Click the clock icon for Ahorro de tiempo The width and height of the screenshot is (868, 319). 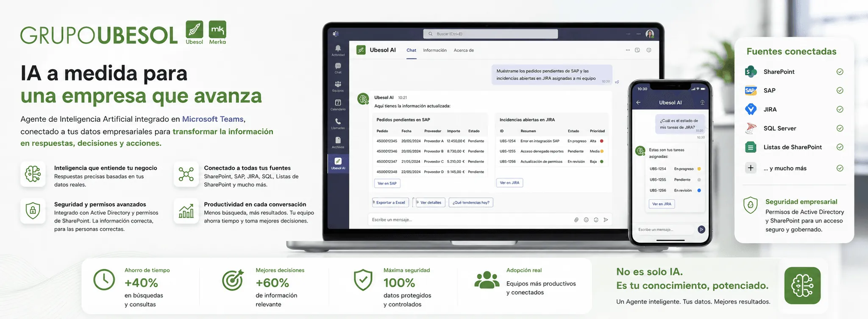point(104,280)
